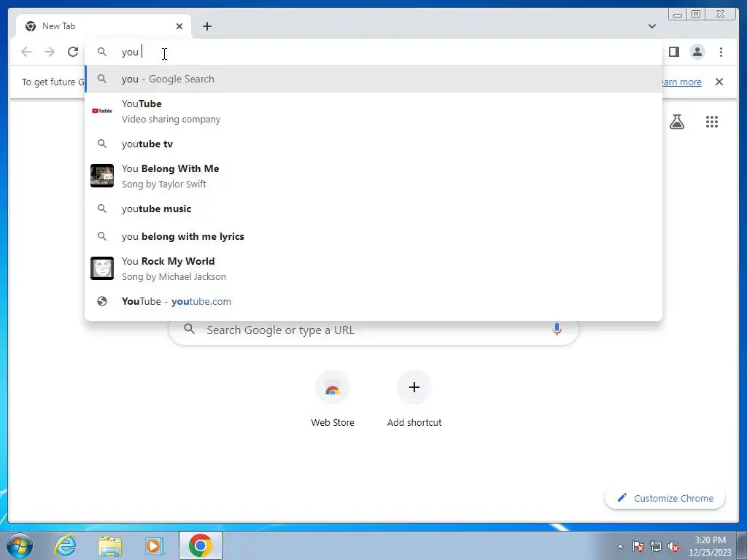747x560 pixels.
Task: Open the Google apps grid
Action: point(712,122)
